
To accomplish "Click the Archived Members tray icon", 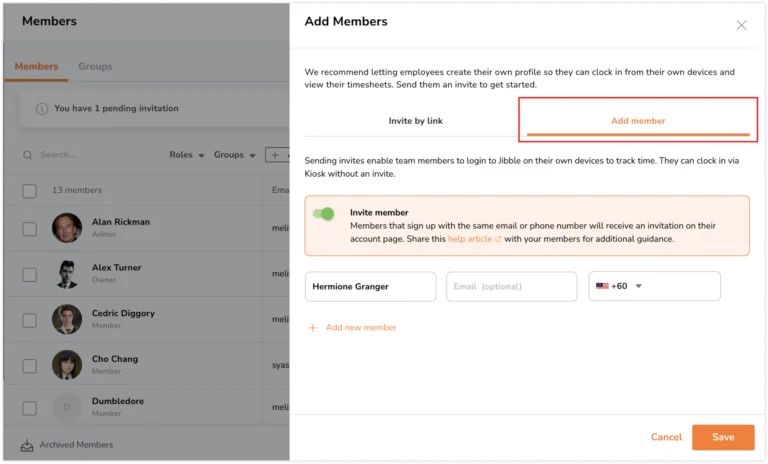I will (x=27, y=445).
